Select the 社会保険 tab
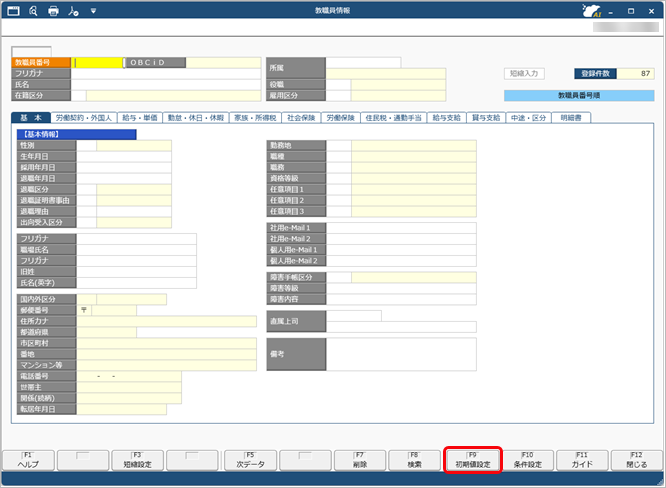666x488 pixels. point(299,117)
